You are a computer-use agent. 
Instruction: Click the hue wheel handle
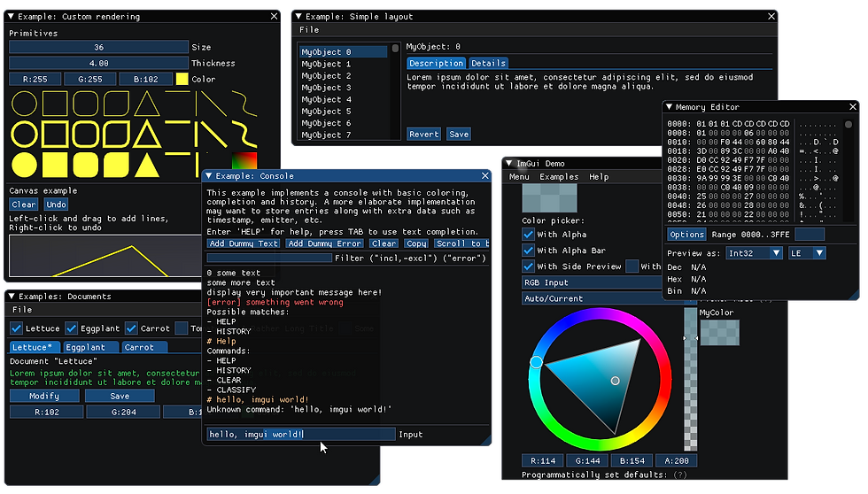[x=536, y=362]
